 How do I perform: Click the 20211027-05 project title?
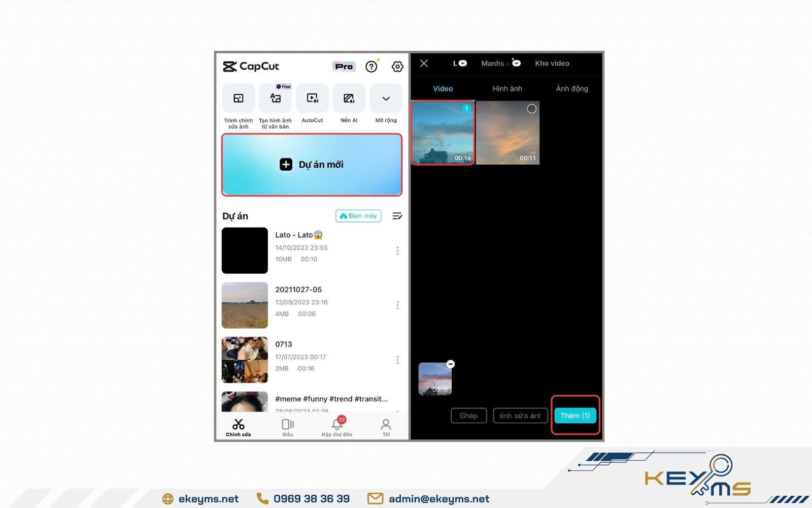tap(298, 290)
